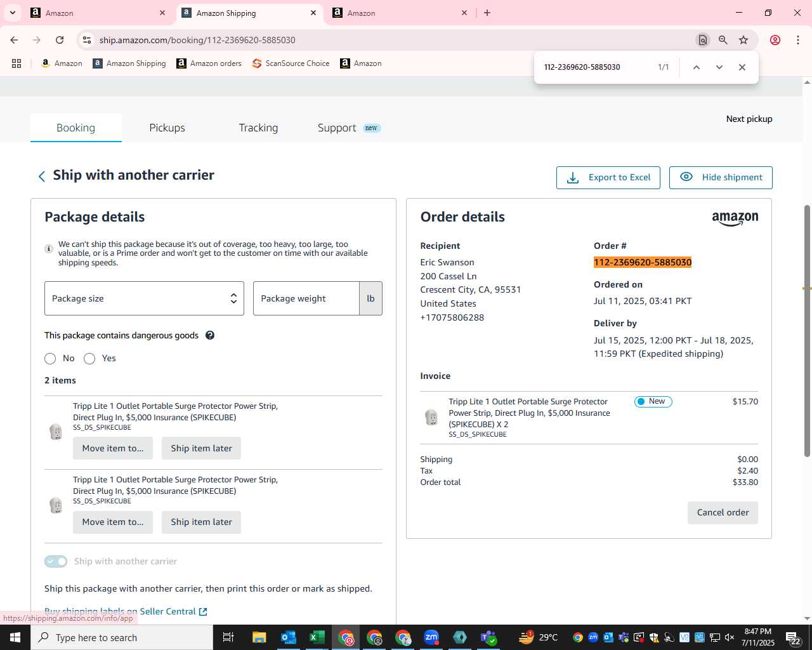Click order total value $33.80
This screenshot has width=812, height=650.
pyautogui.click(x=745, y=482)
